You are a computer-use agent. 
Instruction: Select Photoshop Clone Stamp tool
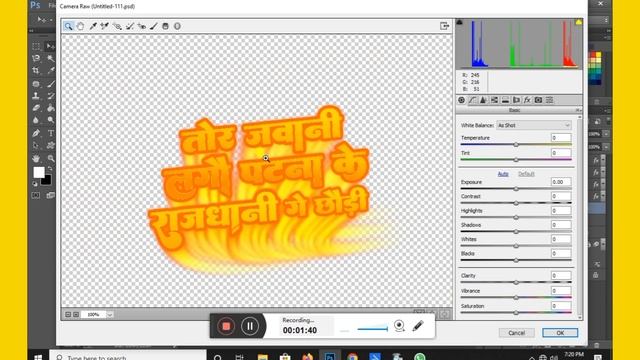36,96
